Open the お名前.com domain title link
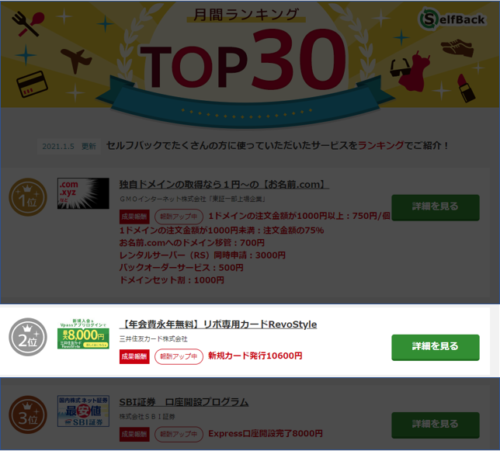 pyautogui.click(x=224, y=184)
